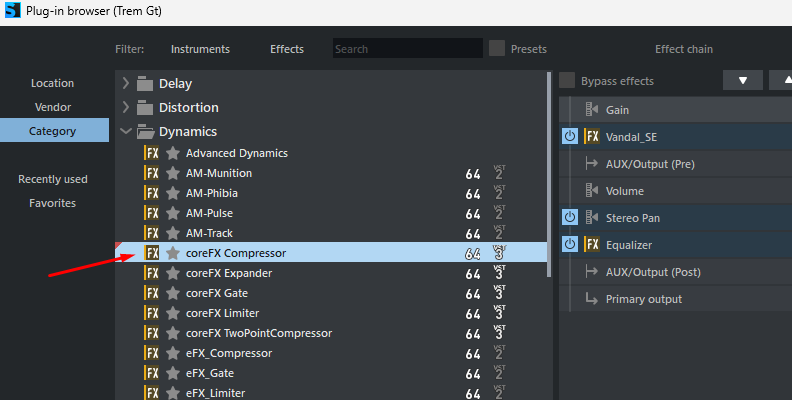Click the plug-in Search field

point(407,49)
